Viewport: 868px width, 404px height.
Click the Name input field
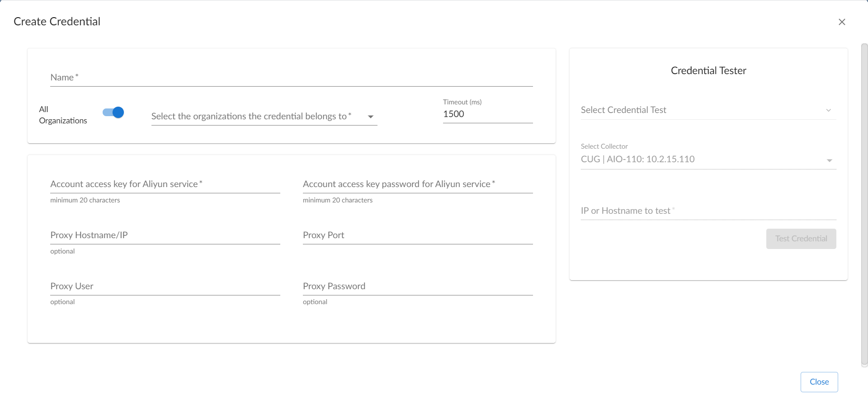[x=291, y=78]
